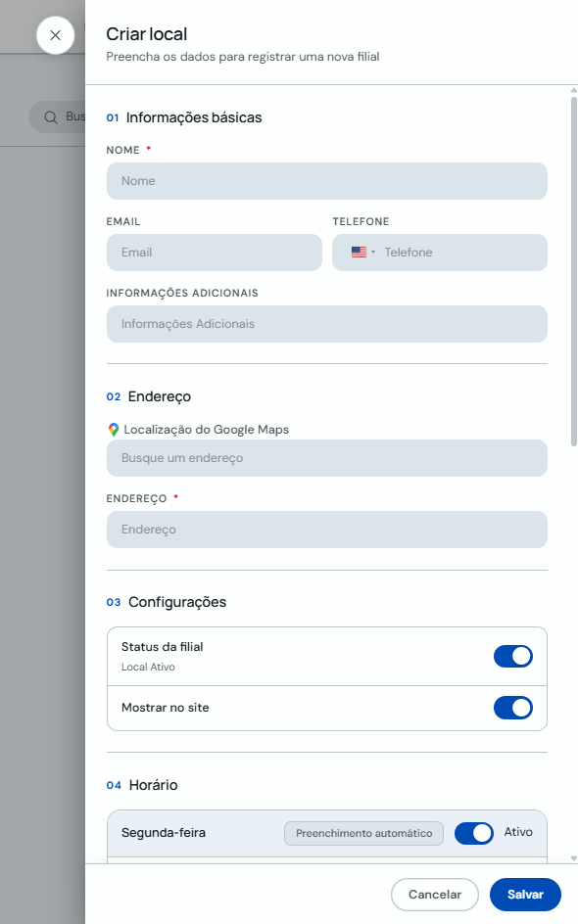Click the Cancelar button
The image size is (578, 924).
[435, 895]
